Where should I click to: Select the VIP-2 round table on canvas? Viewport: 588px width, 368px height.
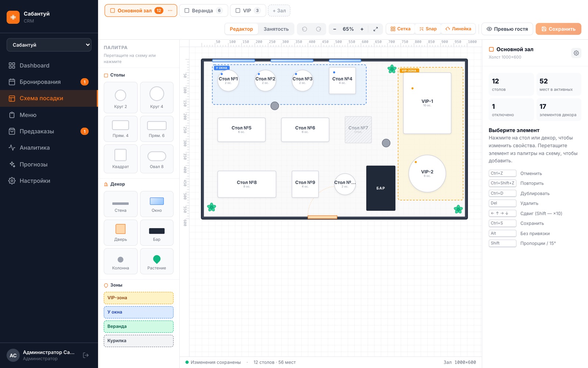point(427,173)
